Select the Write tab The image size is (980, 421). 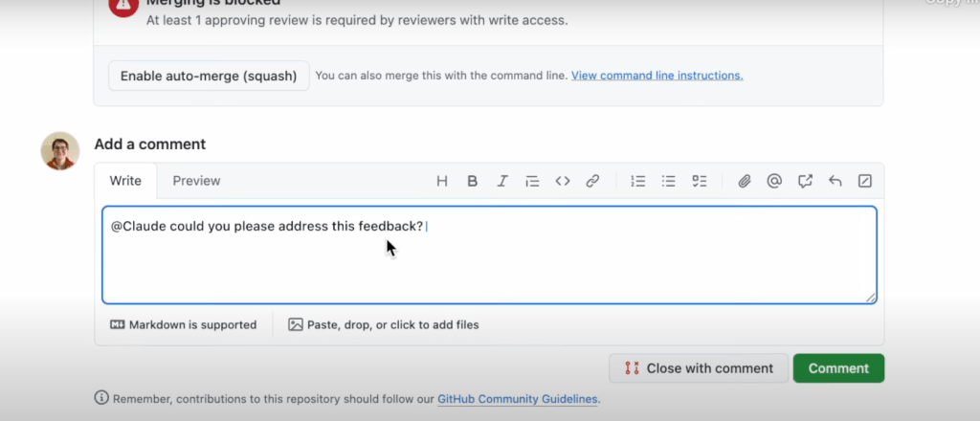tap(125, 181)
